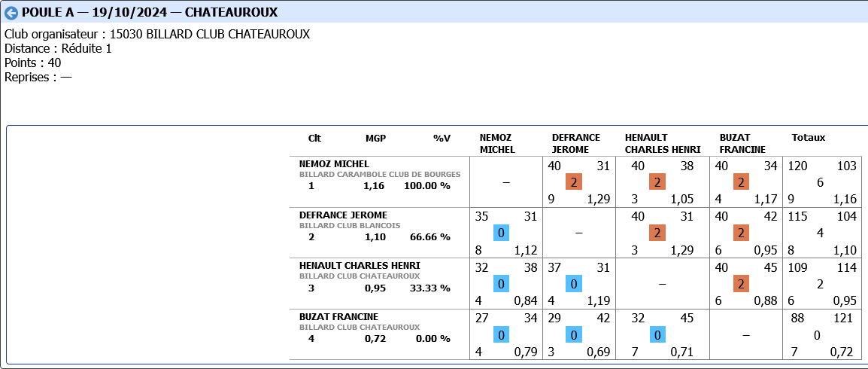868x369 pixels.
Task: Click the 0,69 average value
Action: (599, 352)
